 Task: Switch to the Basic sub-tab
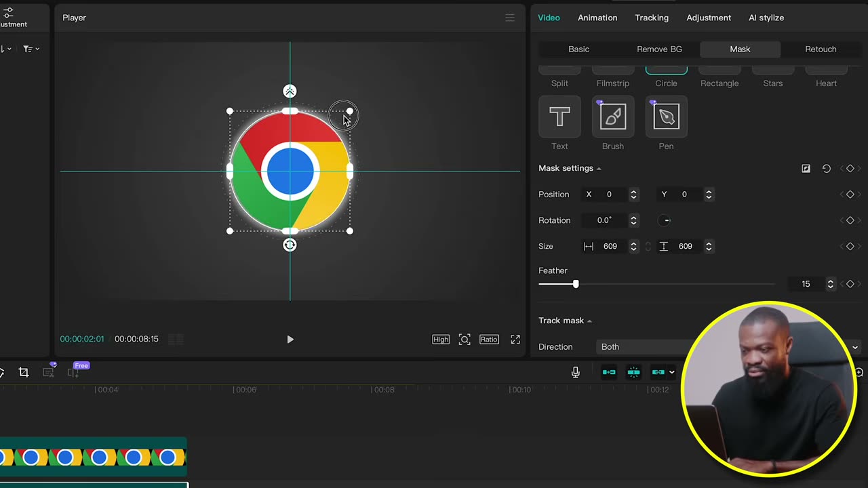pos(579,49)
